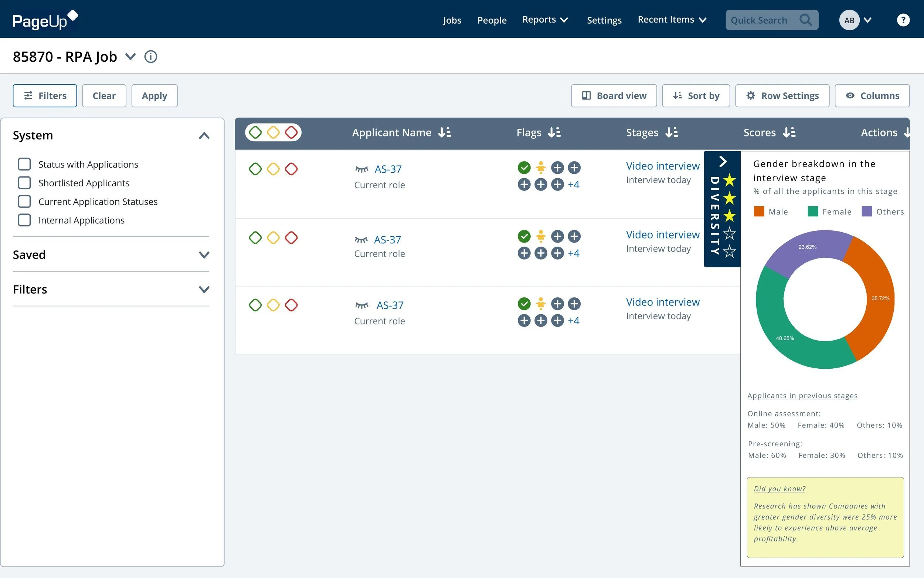Screen dimensions: 924x578
Task: Click the red diamond in header pill
Action: pyautogui.click(x=291, y=133)
